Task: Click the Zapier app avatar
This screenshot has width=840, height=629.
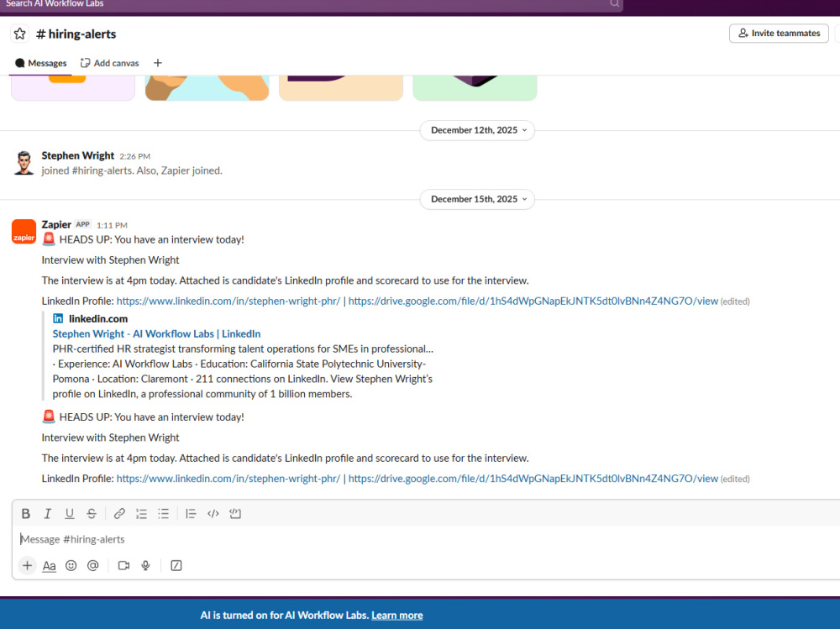Action: (x=24, y=232)
